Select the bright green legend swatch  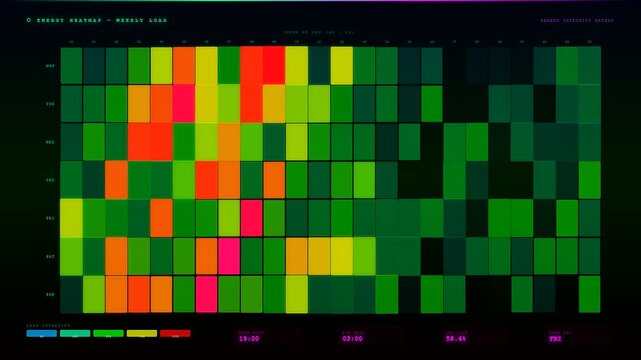point(108,334)
